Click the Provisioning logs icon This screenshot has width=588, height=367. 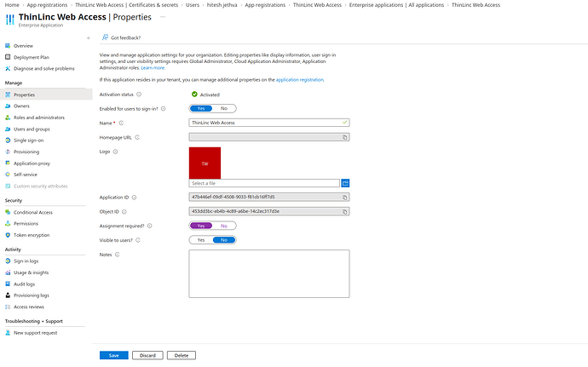8,295
